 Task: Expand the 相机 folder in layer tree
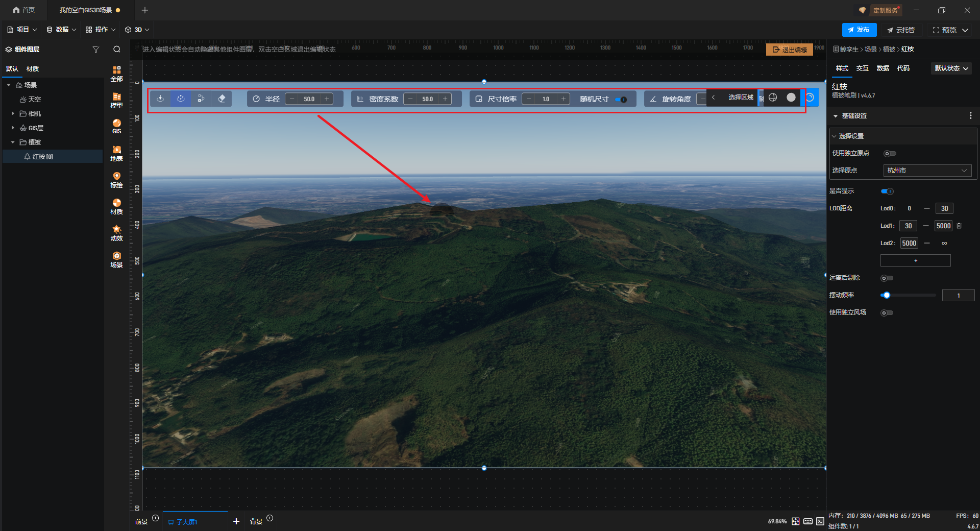(x=13, y=113)
